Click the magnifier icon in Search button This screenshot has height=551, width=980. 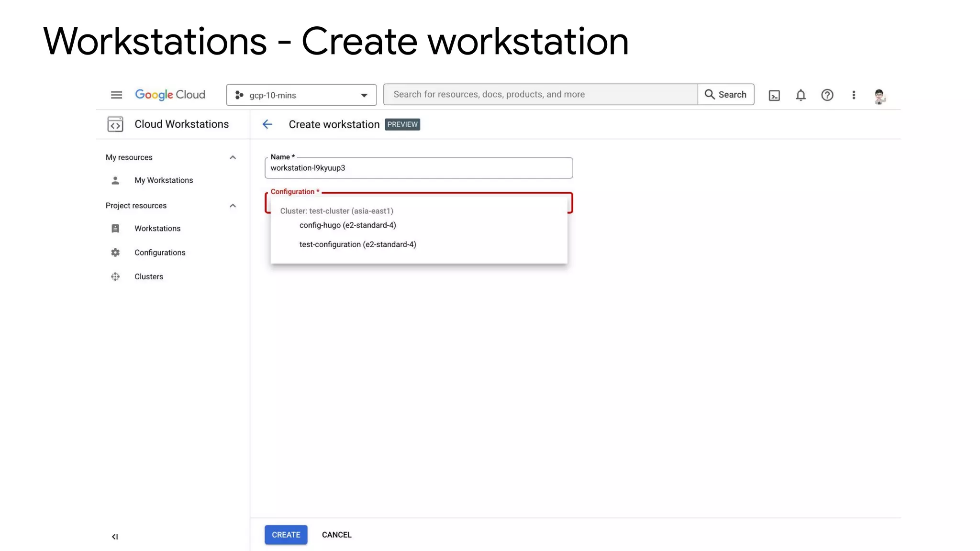click(x=710, y=94)
